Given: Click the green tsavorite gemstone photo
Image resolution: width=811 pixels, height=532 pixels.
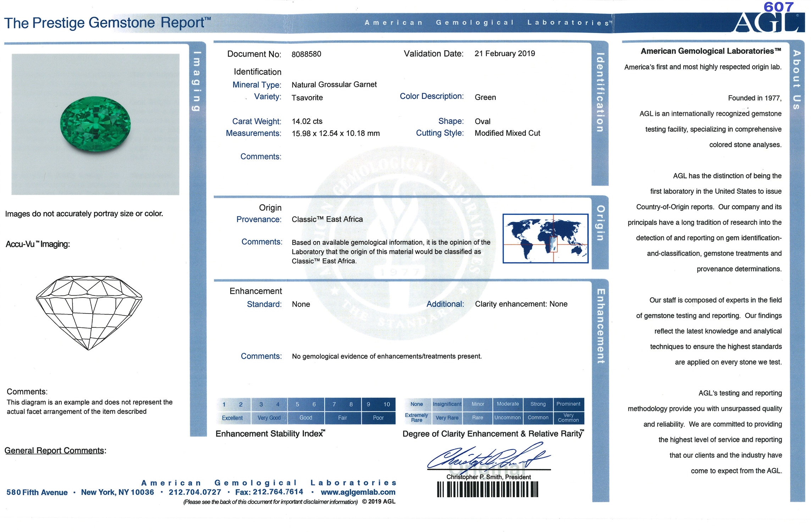Looking at the screenshot, I should click(x=95, y=124).
